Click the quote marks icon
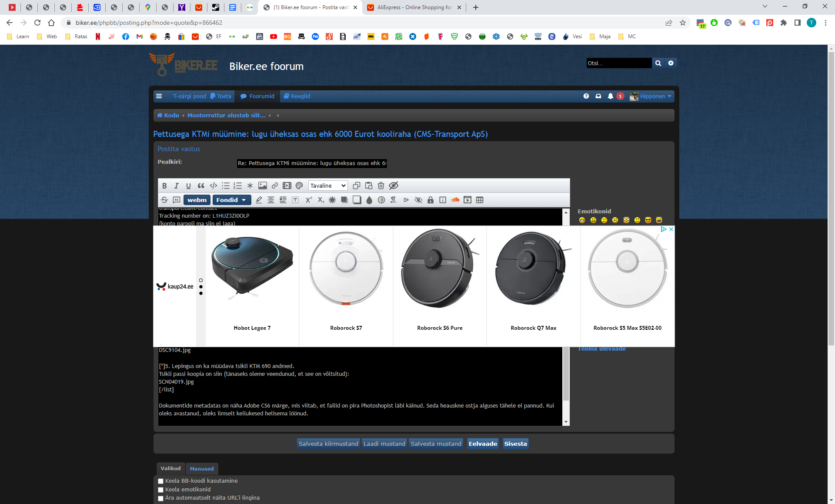This screenshot has width=835, height=504. tap(201, 186)
